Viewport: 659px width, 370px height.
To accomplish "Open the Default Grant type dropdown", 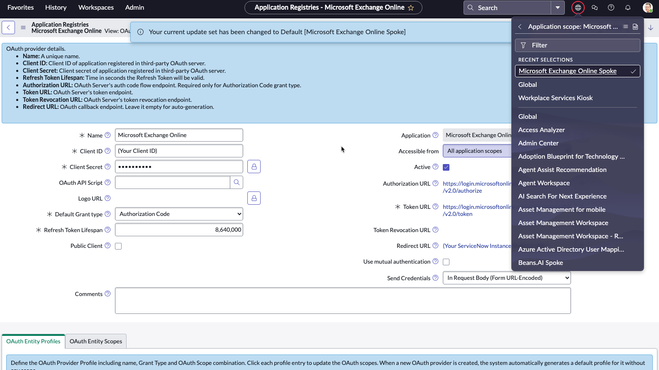I will (x=179, y=214).
